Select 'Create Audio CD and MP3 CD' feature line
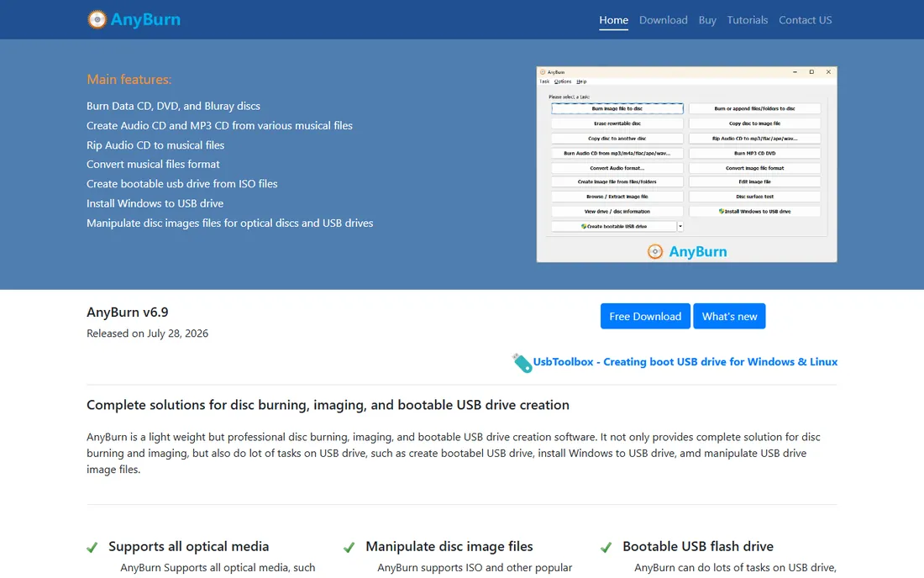Viewport: 924px width, 578px height. (x=219, y=125)
